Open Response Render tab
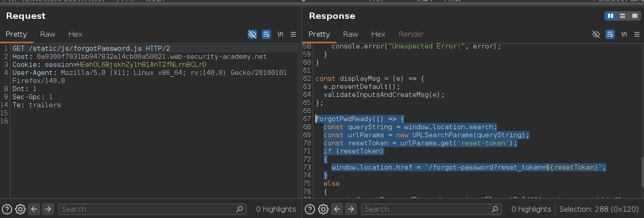This screenshot has height=218, width=644. point(411,34)
